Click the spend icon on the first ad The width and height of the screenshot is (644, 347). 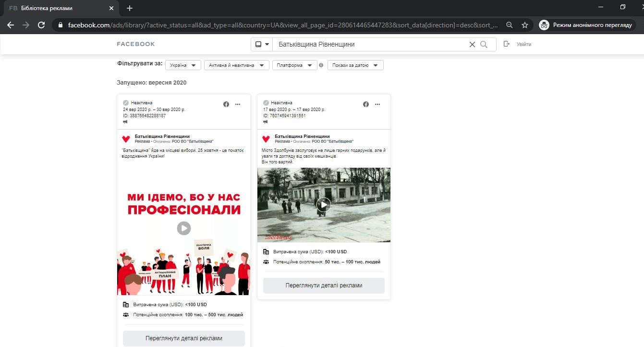tap(126, 305)
